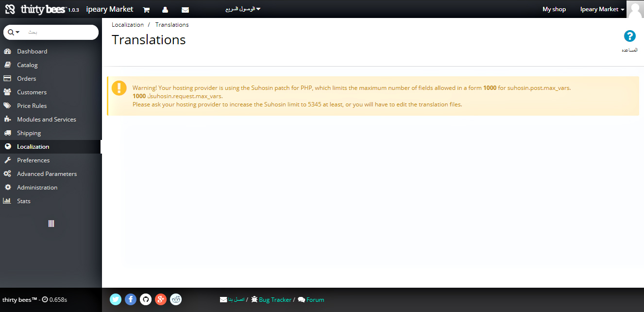Open the Reddit icon in footer
The width and height of the screenshot is (644, 312).
coord(176,299)
